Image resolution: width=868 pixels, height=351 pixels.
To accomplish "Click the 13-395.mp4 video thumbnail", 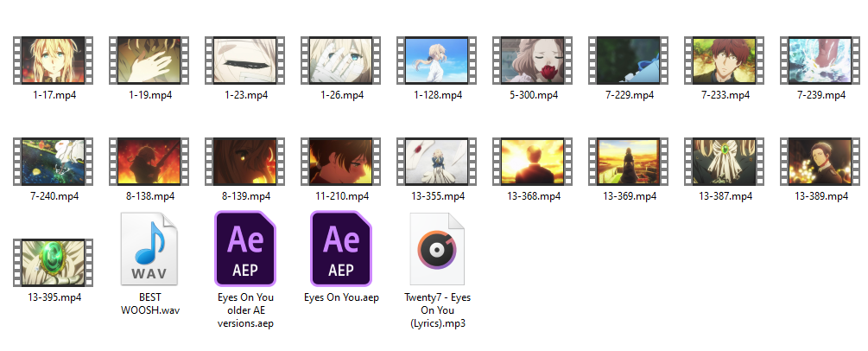I will 54,263.
